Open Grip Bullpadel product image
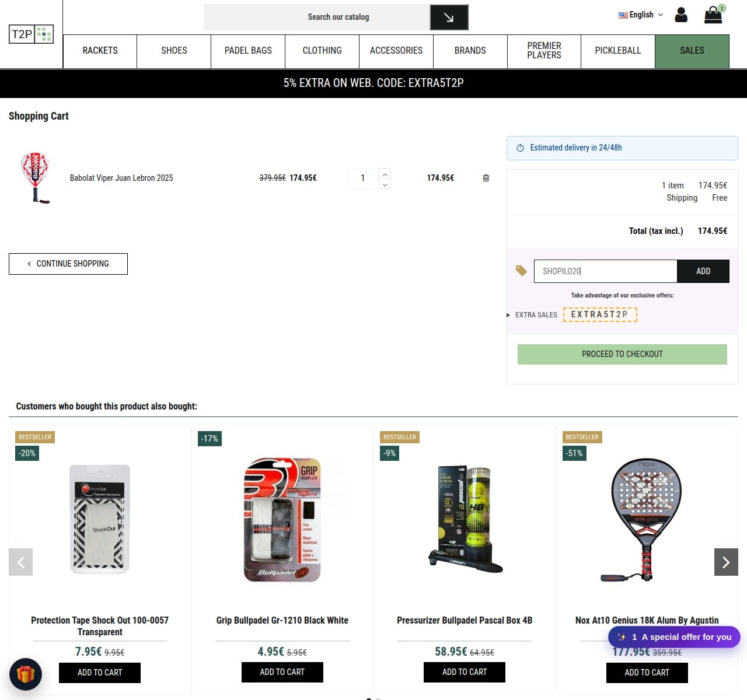This screenshot has height=700, width=747. (282, 520)
